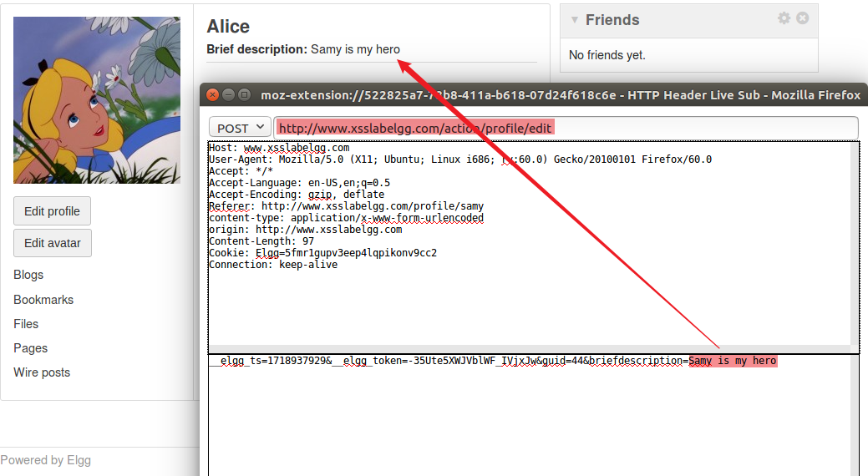Collapse the Friends widget triangle
The width and height of the screenshot is (868, 476).
point(575,20)
